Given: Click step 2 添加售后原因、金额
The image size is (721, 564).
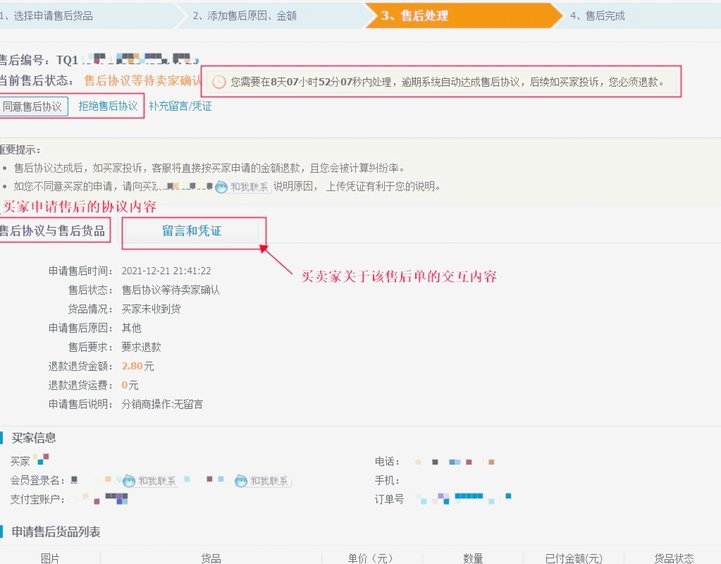Looking at the screenshot, I should tap(276, 16).
